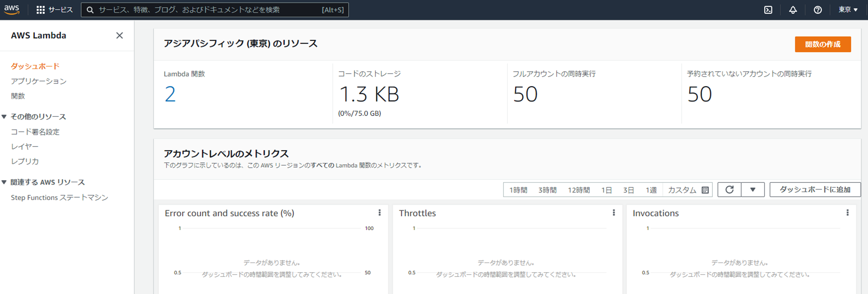Open refresh interval dropdown arrow
868x294 pixels.
click(x=753, y=190)
